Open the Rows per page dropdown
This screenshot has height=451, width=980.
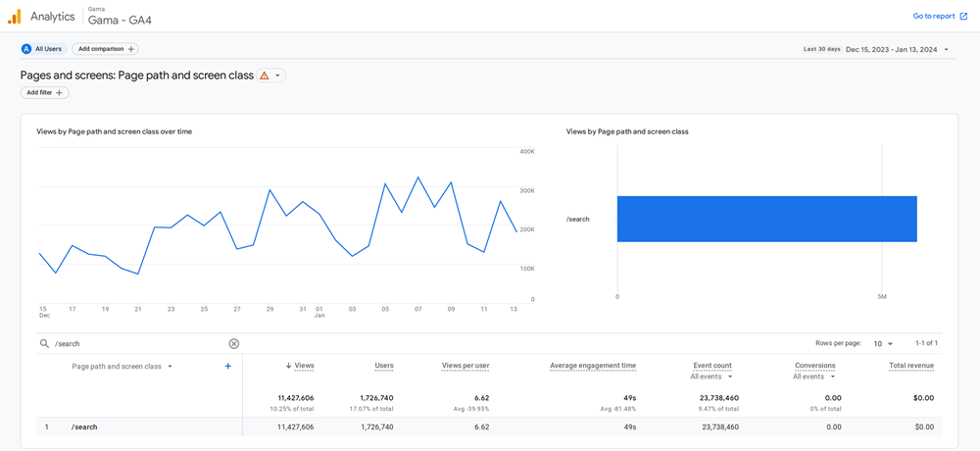(884, 343)
